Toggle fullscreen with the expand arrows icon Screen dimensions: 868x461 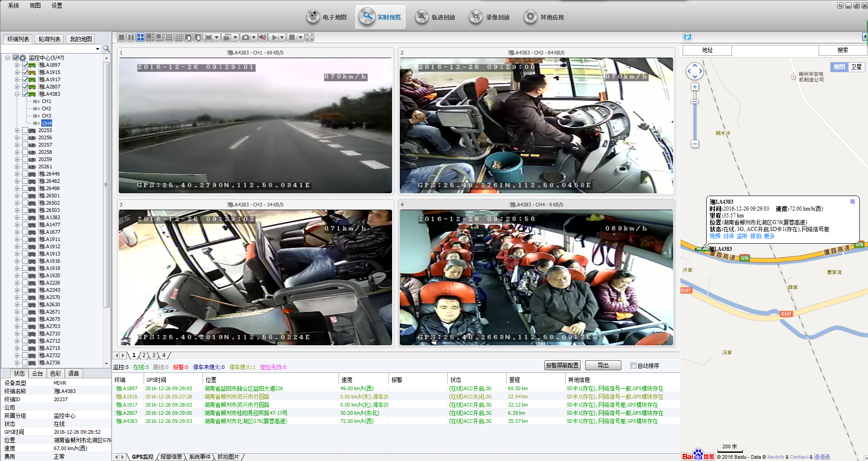310,37
